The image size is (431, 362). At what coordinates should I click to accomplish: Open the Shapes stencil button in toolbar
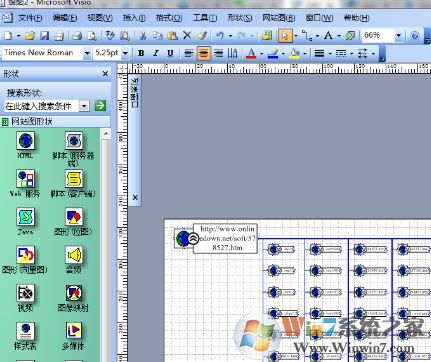267,35
